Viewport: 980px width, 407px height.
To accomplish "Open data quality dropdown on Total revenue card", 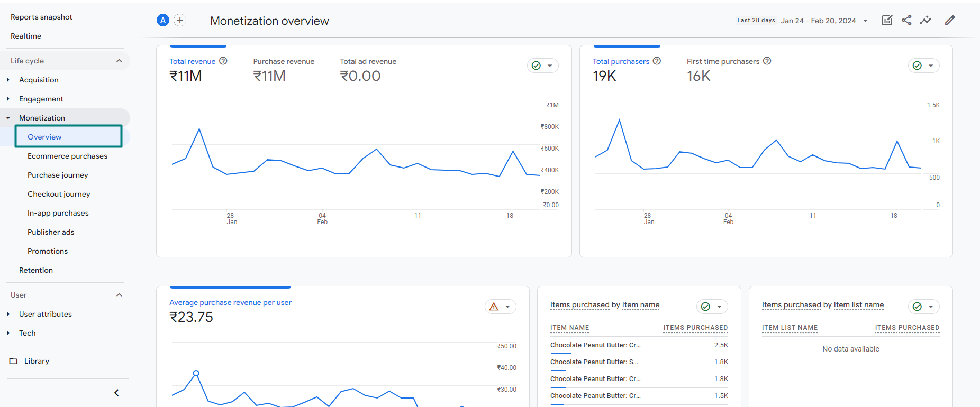I will click(543, 66).
